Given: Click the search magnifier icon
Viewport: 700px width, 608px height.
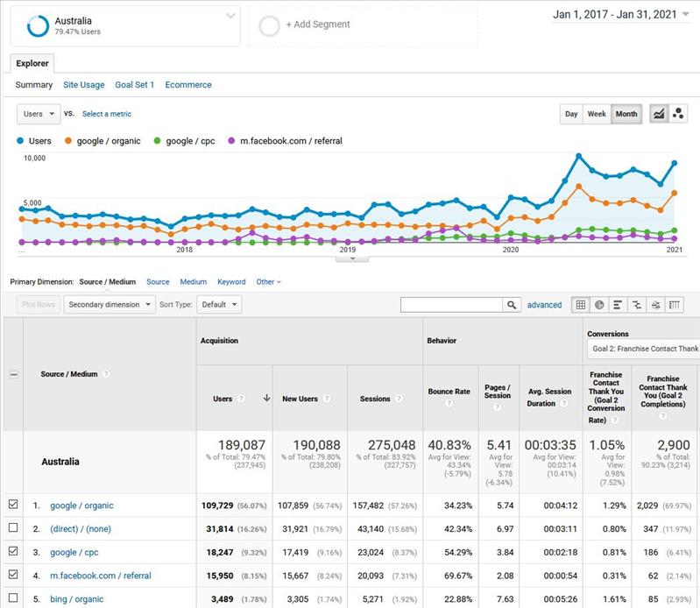Looking at the screenshot, I should [512, 305].
